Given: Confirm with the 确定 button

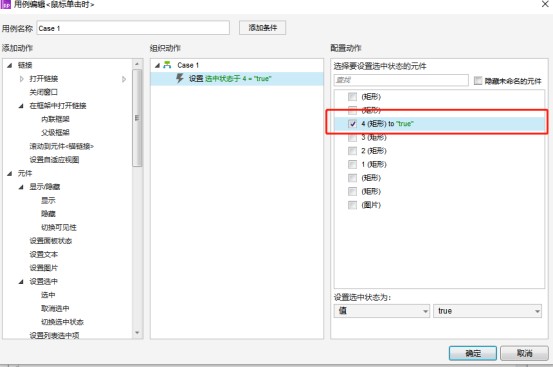Looking at the screenshot, I should coord(473,353).
